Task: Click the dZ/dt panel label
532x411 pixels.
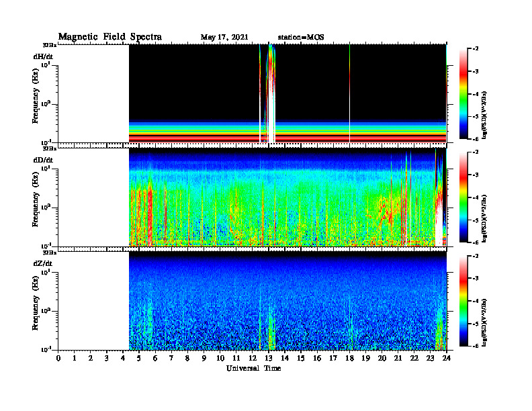Action: click(43, 264)
